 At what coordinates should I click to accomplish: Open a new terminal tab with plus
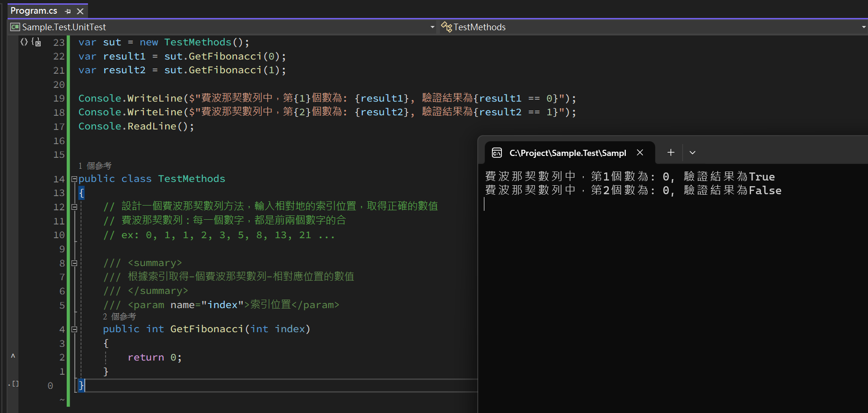tap(671, 152)
